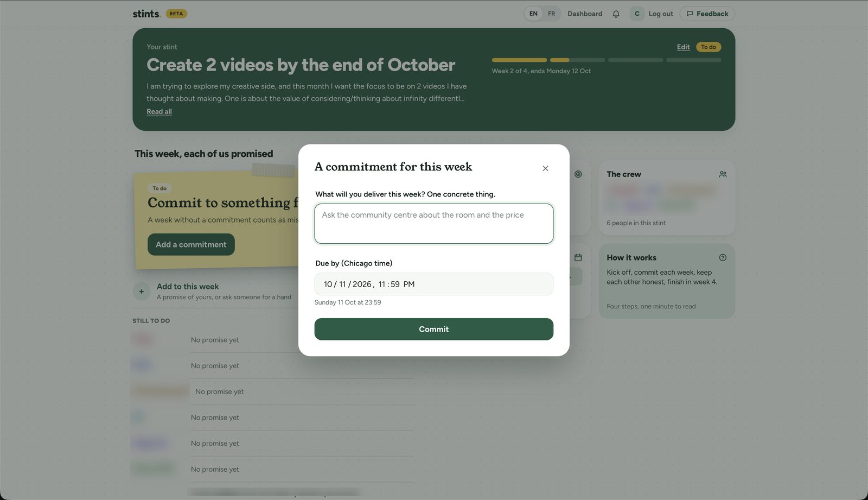
Task: Click the To do status badge on the stint
Action: coord(709,47)
